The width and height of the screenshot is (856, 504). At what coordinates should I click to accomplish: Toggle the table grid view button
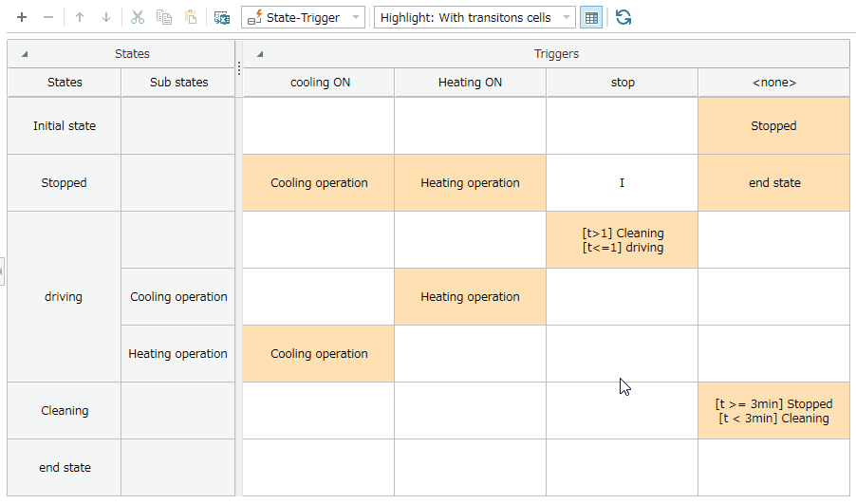tap(590, 17)
